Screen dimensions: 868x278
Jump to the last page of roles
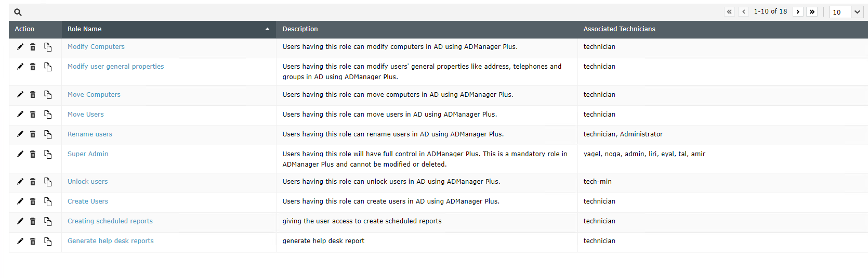pos(812,12)
